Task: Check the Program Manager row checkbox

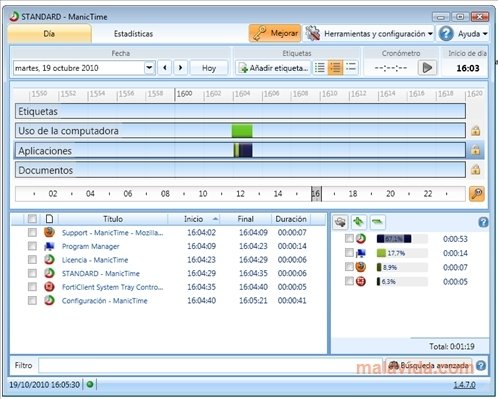Action: coord(32,246)
